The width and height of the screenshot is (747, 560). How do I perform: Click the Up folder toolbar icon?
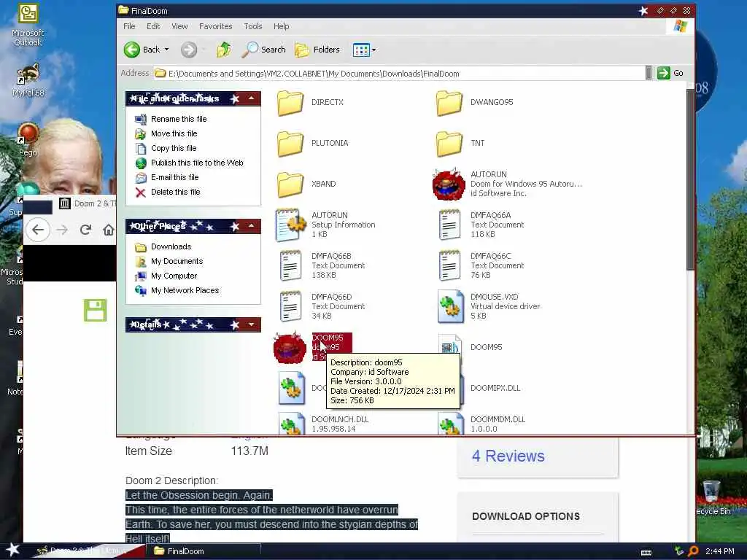tap(224, 50)
